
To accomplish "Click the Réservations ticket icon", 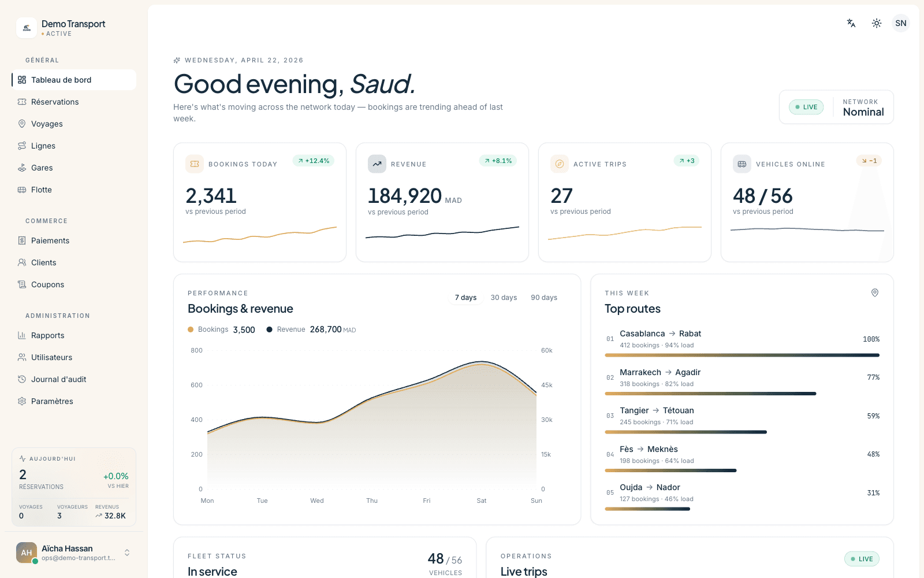I will pyautogui.click(x=22, y=102).
